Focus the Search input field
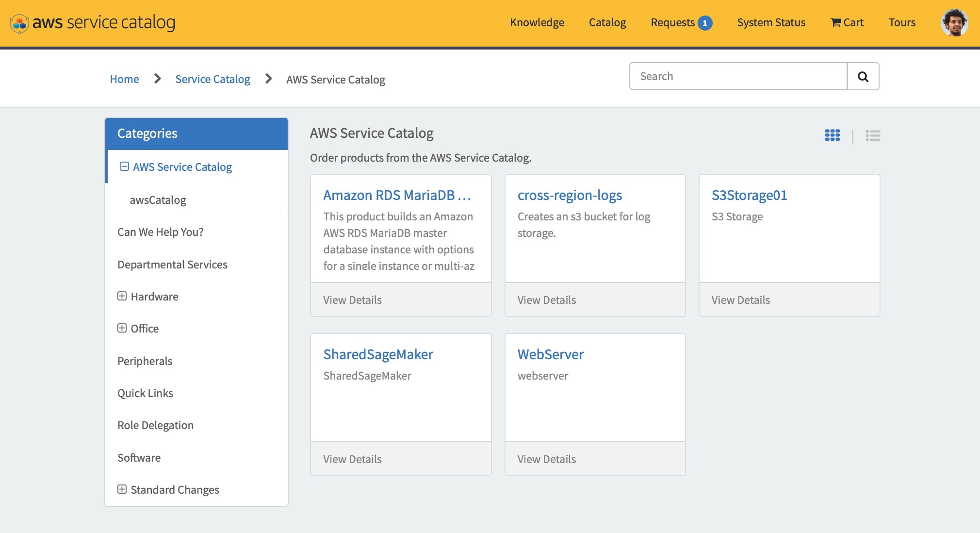Viewport: 980px width, 533px height. click(x=738, y=76)
